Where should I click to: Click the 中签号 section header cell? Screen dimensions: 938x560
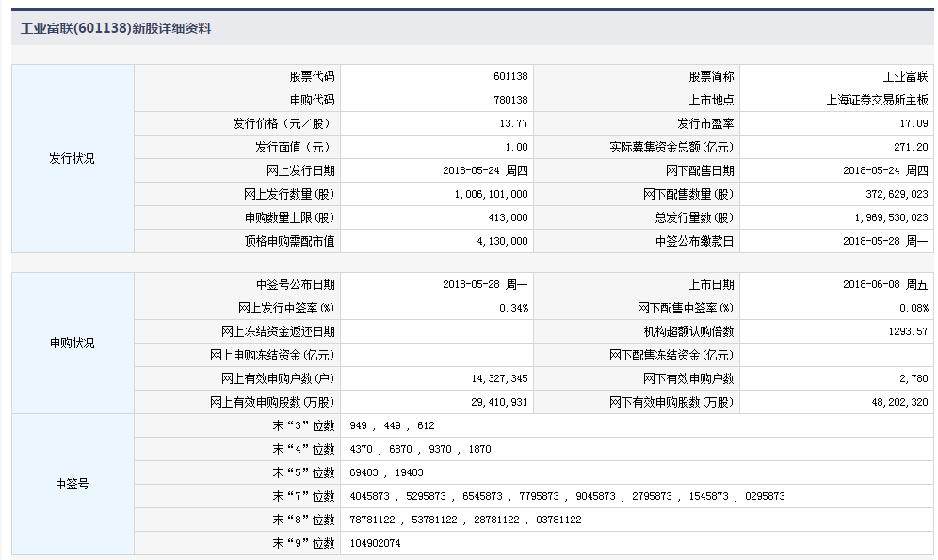[73, 485]
